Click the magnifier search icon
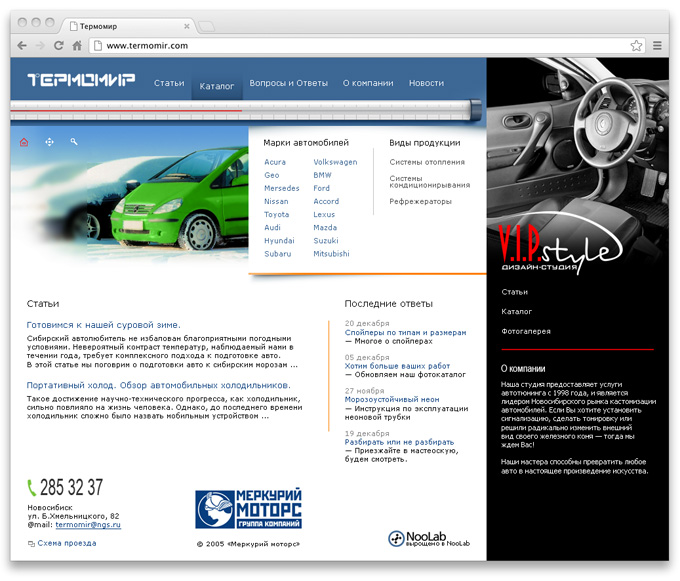The width and height of the screenshot is (680, 581). [74, 141]
